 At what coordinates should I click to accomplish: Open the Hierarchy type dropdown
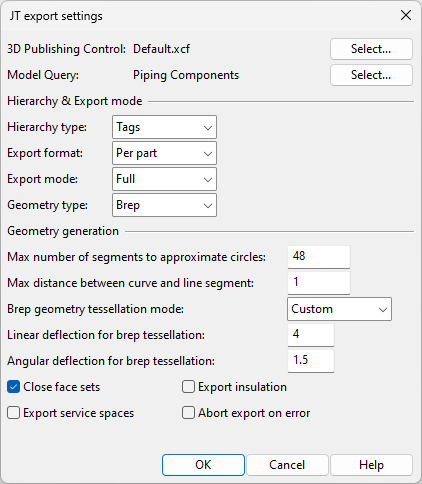pos(164,127)
